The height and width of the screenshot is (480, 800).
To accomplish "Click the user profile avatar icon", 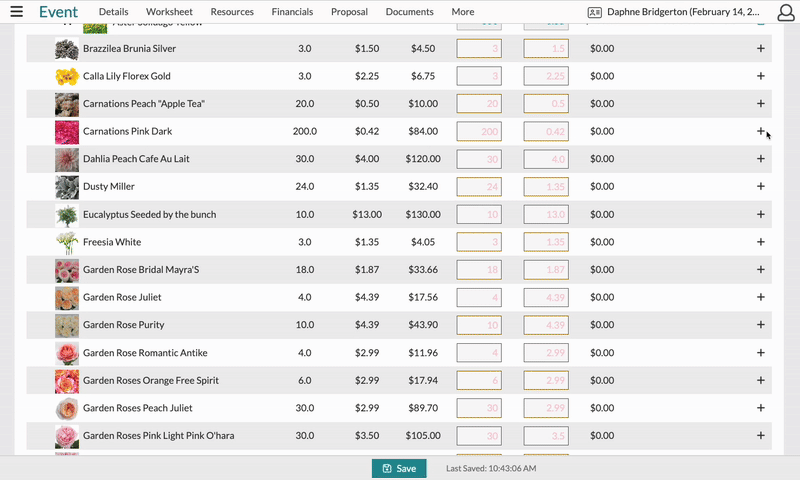I will click(x=762, y=12).
